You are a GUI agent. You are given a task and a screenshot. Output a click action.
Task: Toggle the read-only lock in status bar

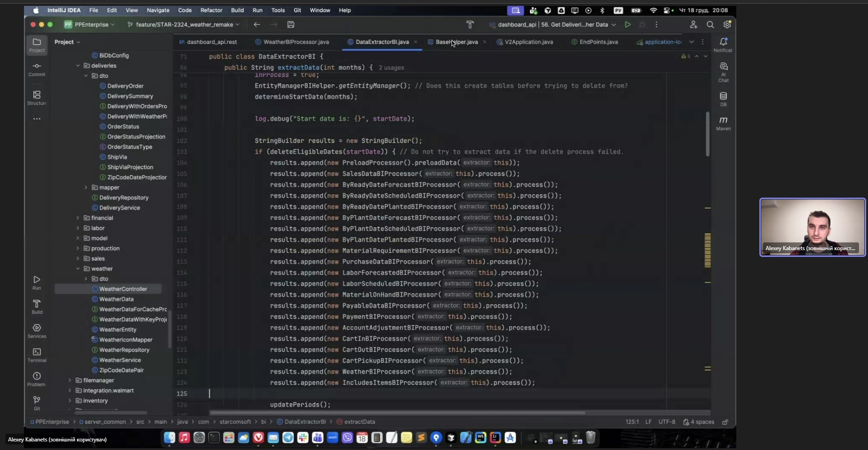pos(725,422)
